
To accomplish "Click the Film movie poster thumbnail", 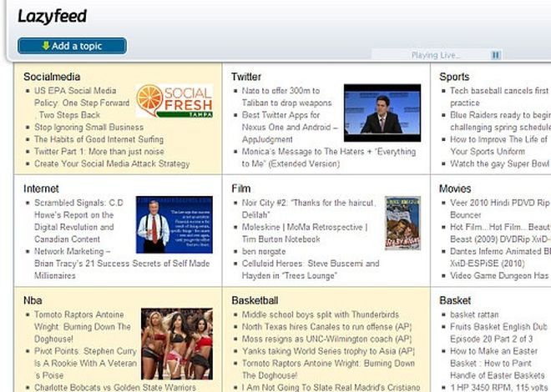I will point(402,224).
